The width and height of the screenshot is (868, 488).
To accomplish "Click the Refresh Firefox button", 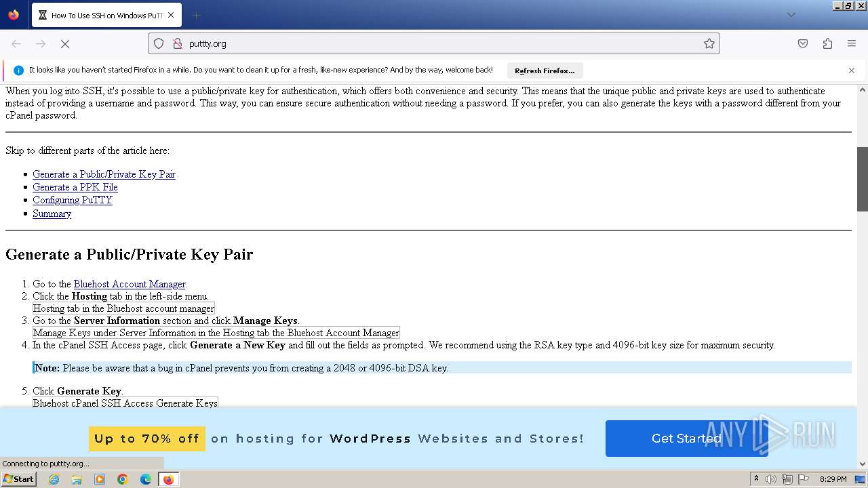I will click(x=545, y=70).
